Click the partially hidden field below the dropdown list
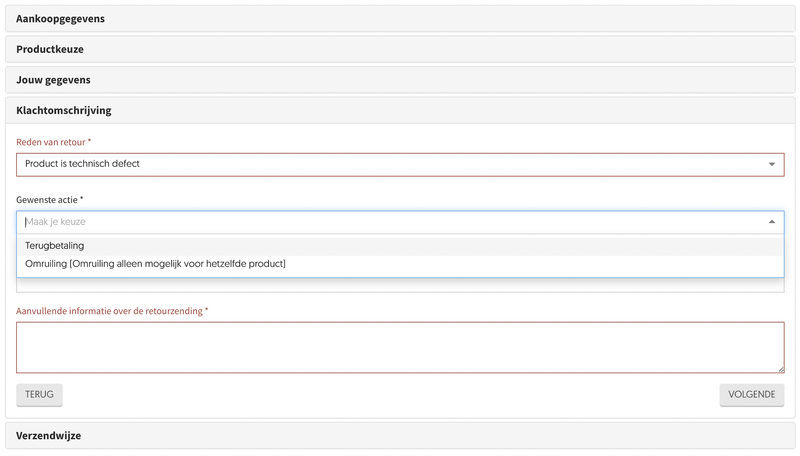Image resolution: width=800 pixels, height=456 pixels. point(400,286)
